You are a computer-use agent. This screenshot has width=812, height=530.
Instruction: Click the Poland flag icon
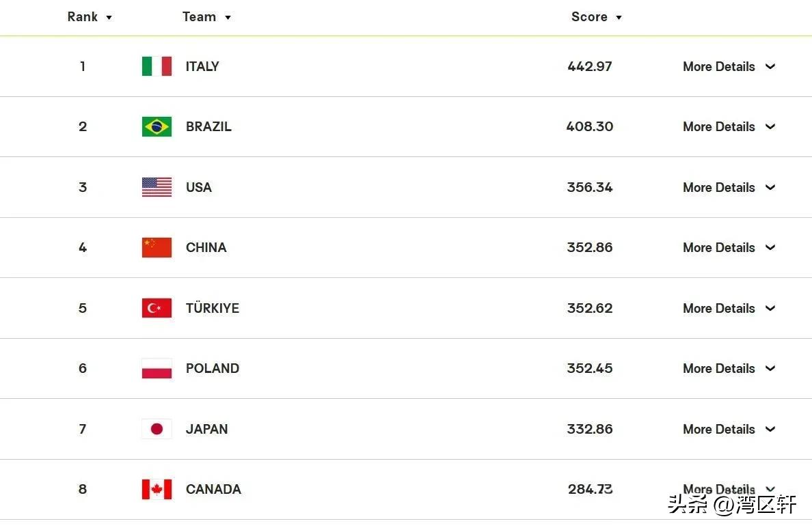click(157, 369)
